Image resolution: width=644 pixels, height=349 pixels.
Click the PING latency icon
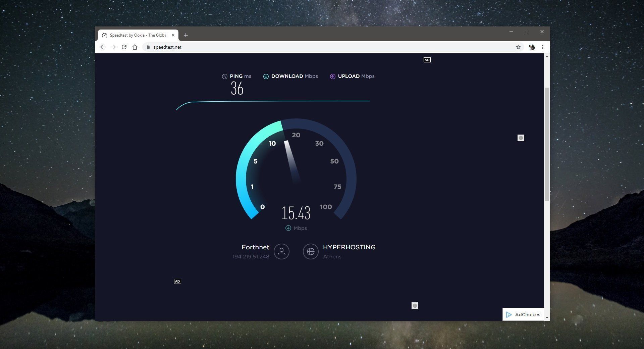(225, 76)
